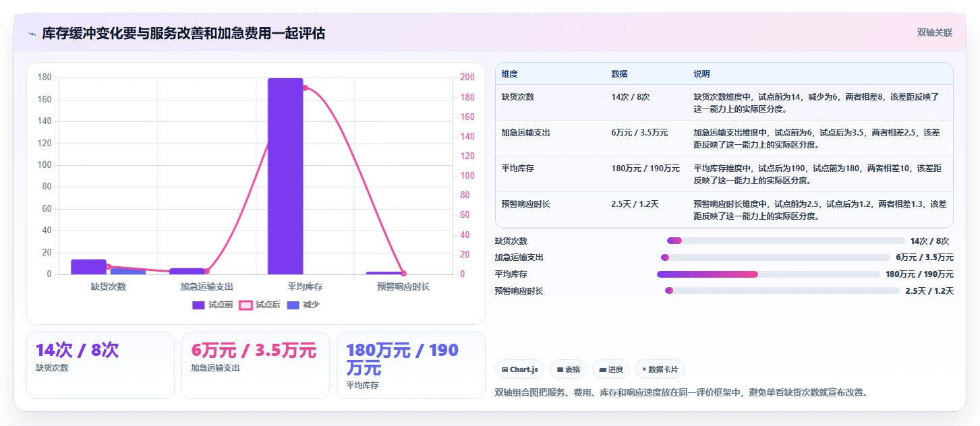
Task: Click the 平均库存 progress bar
Action: [769, 274]
